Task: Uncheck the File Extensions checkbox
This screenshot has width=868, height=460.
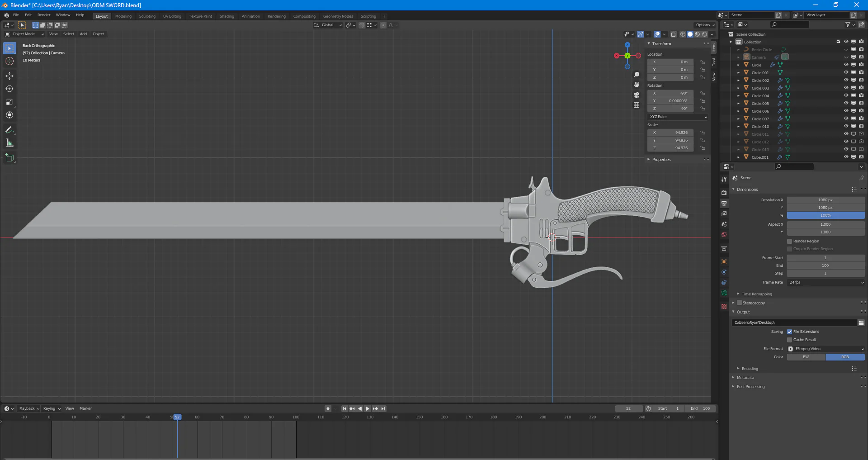Action: pos(789,332)
